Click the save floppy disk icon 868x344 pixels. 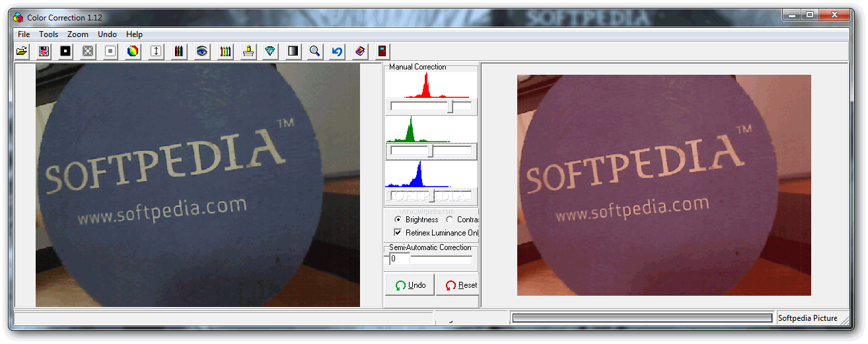click(44, 51)
